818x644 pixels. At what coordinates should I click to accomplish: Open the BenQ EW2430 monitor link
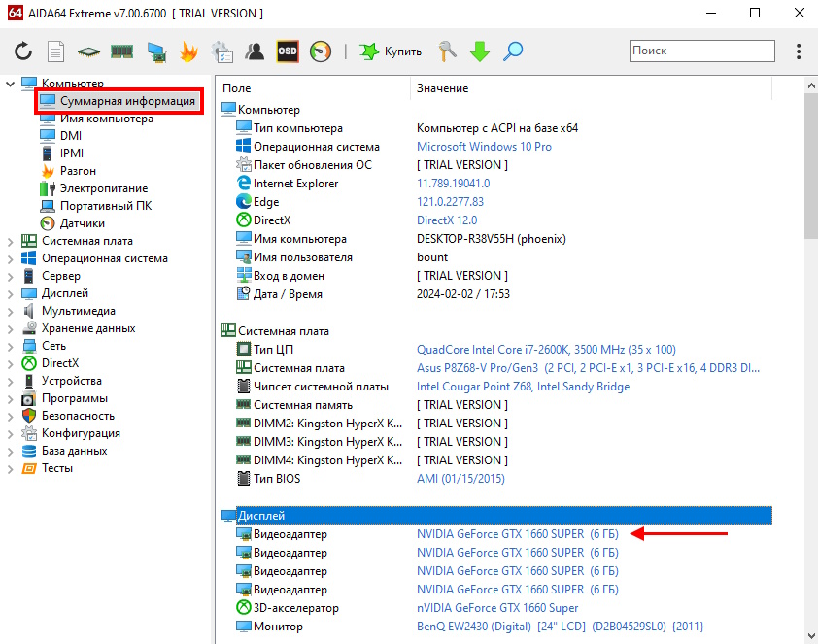(x=560, y=627)
